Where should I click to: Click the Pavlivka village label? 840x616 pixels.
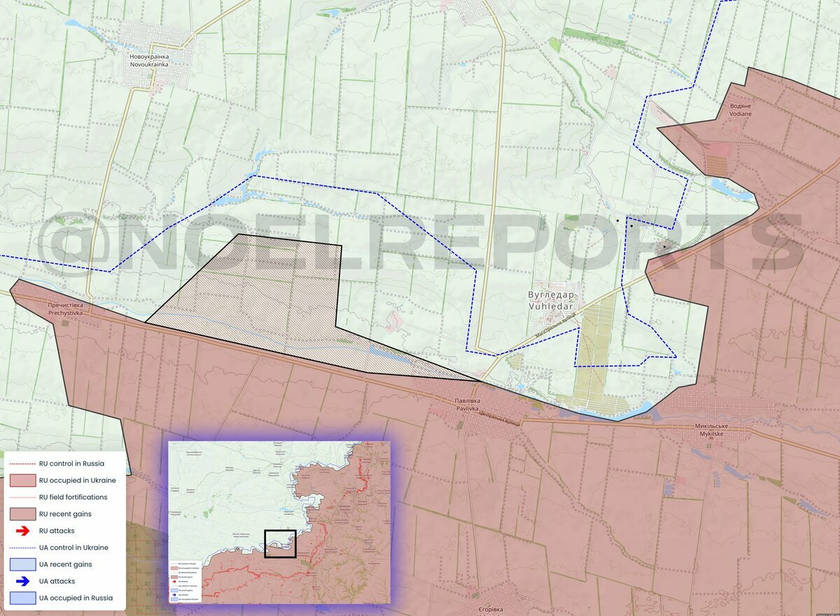pos(467,404)
